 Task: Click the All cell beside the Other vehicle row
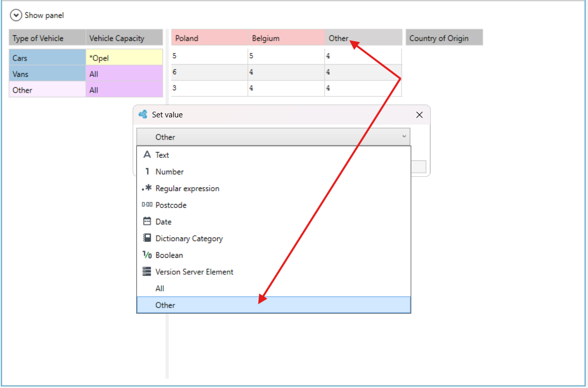tap(124, 90)
